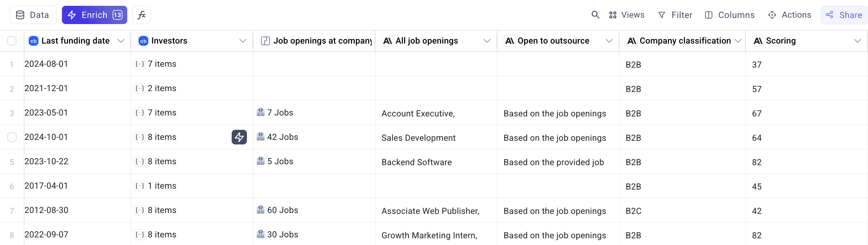Viewport: 868px width, 245px height.
Task: Check the row 4 selection checkbox
Action: point(12,137)
